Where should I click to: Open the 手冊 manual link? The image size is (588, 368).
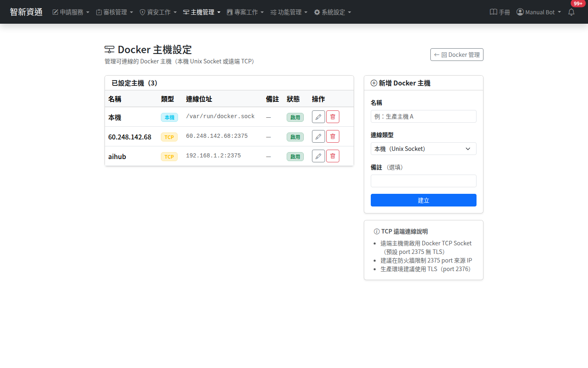click(x=500, y=12)
